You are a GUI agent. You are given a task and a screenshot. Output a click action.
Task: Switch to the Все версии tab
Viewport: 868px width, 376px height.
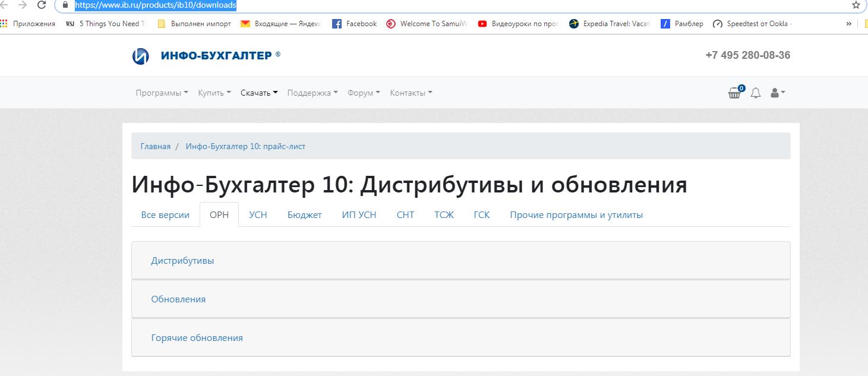(165, 215)
